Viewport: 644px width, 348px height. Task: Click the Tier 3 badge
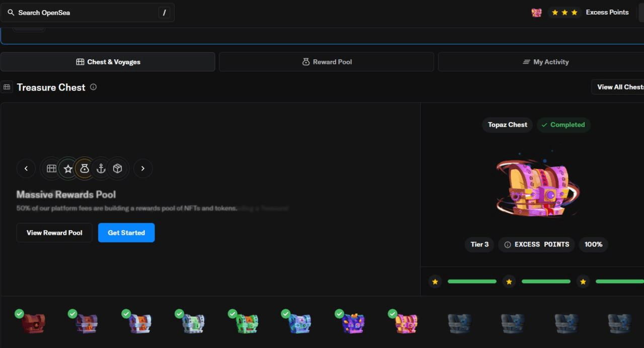click(479, 244)
